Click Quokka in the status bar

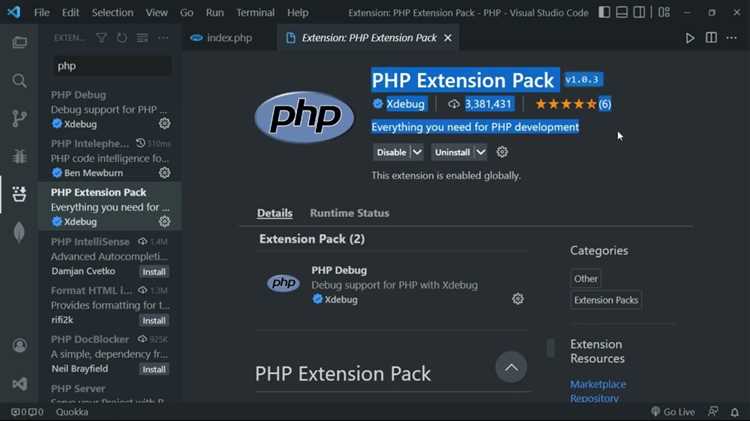coord(72,411)
